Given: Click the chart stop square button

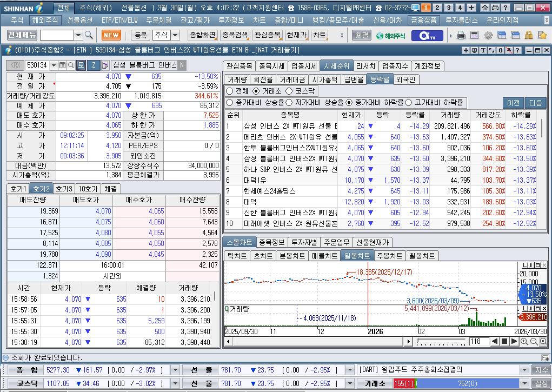Looking at the screenshot, I should 504,341.
